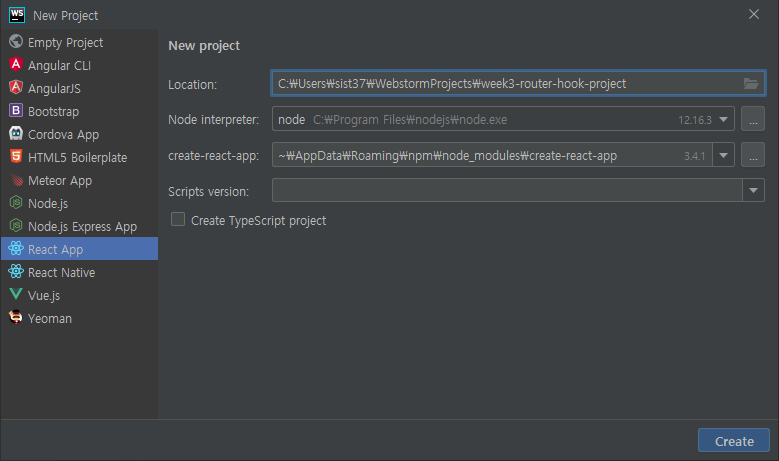This screenshot has height=461, width=779.
Task: Select HTML5 Boilerplate template
Action: pyautogui.click(x=79, y=157)
